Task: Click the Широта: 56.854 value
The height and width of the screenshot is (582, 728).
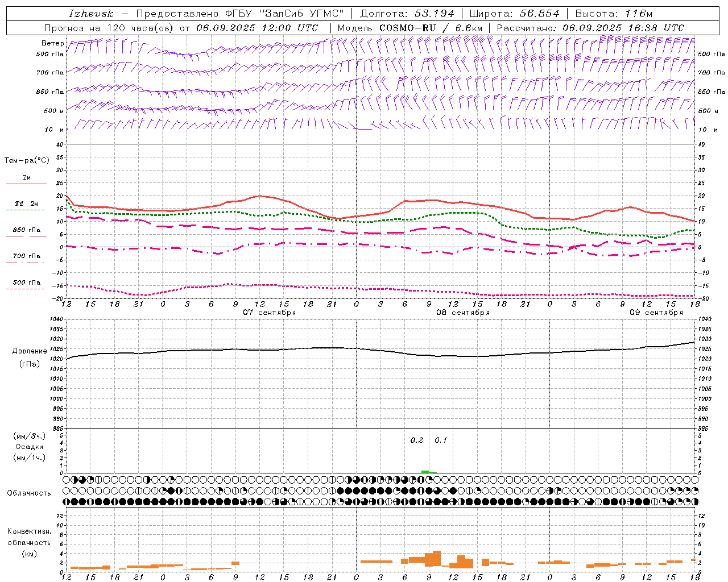Action: (x=514, y=14)
